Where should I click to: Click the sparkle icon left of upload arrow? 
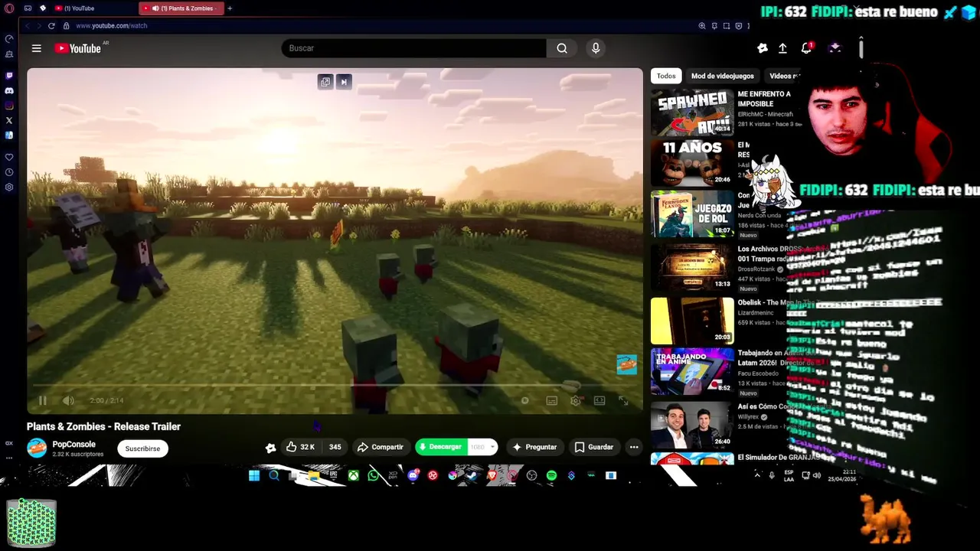pyautogui.click(x=762, y=48)
